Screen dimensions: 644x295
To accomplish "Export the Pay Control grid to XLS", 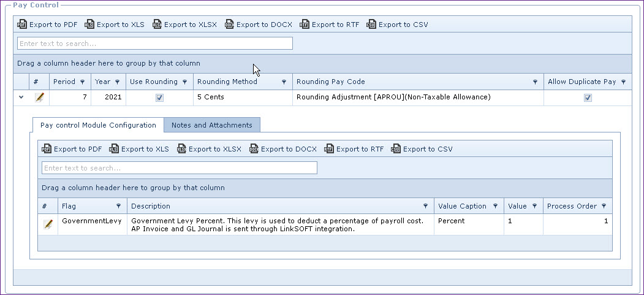I will click(x=115, y=25).
